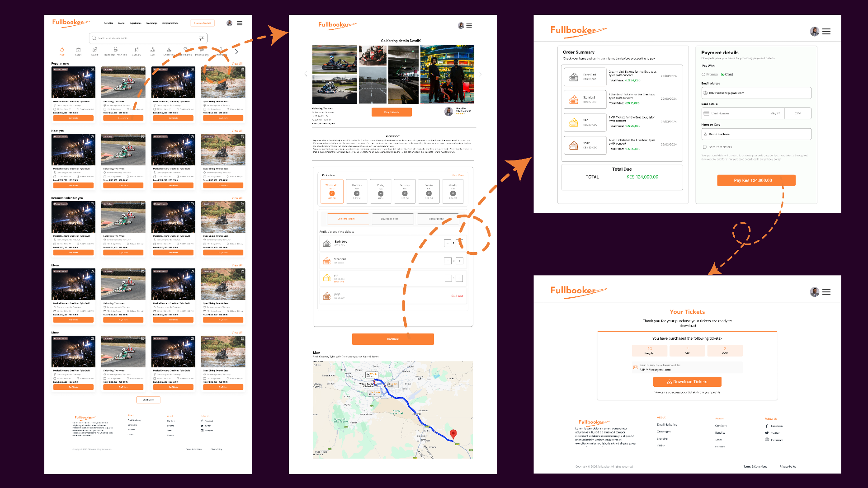Switch to Subscriptions tab
The width and height of the screenshot is (868, 488).
436,219
